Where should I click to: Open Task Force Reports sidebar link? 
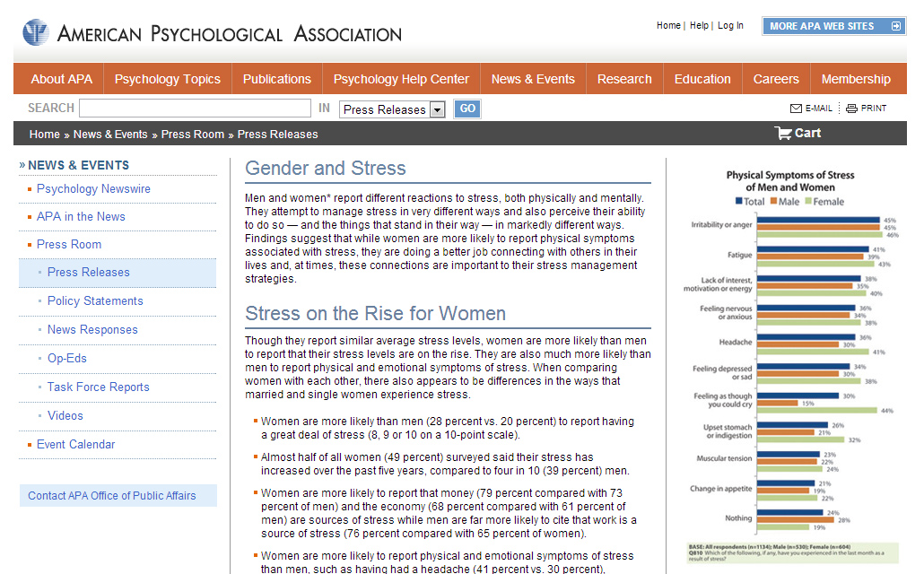(99, 387)
